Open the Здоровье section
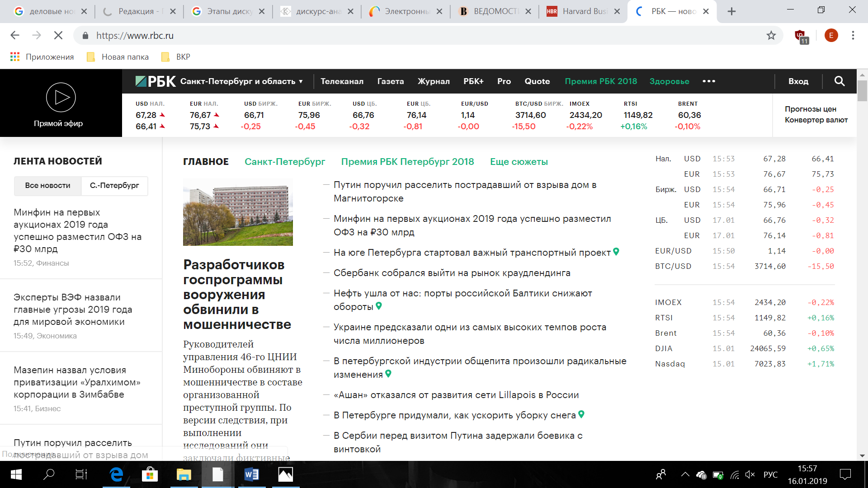 click(669, 81)
